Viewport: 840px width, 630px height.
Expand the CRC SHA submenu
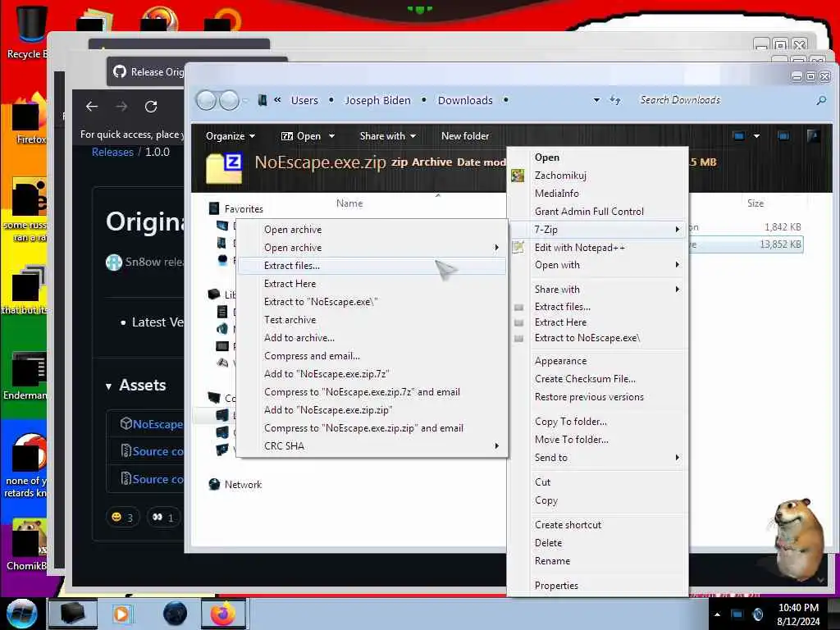tap(372, 445)
